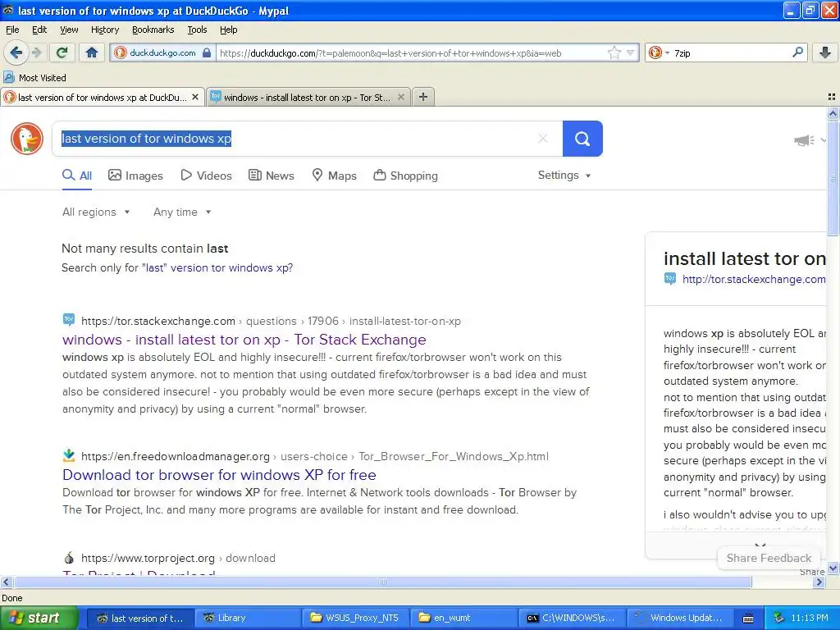Go back using the Back arrow button

point(16,52)
